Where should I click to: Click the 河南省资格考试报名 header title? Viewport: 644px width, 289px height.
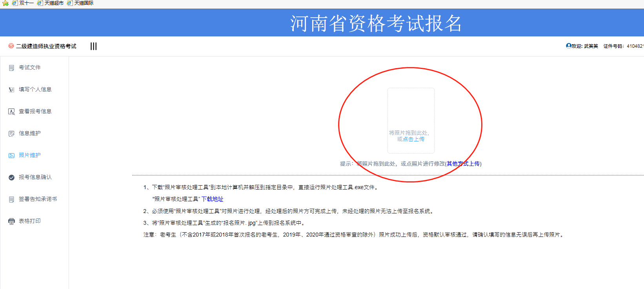(376, 23)
